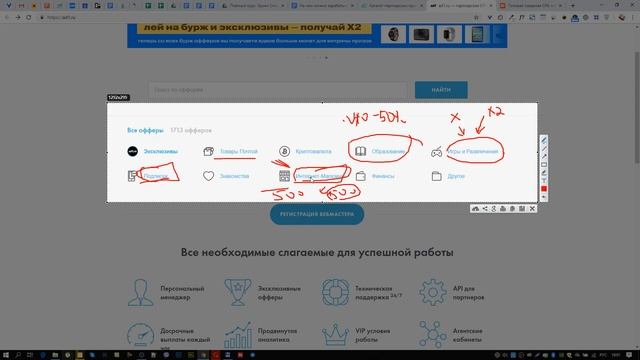Search similar images on Google
640x360 pixels.
494,209
